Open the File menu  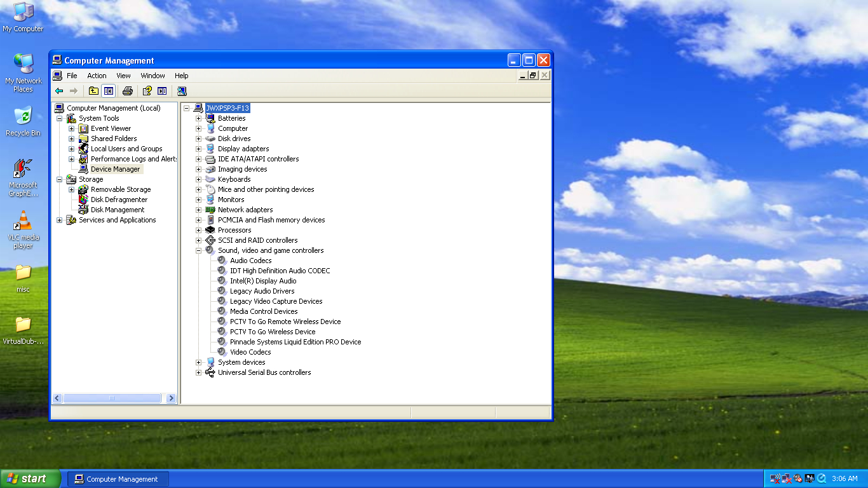tap(72, 76)
